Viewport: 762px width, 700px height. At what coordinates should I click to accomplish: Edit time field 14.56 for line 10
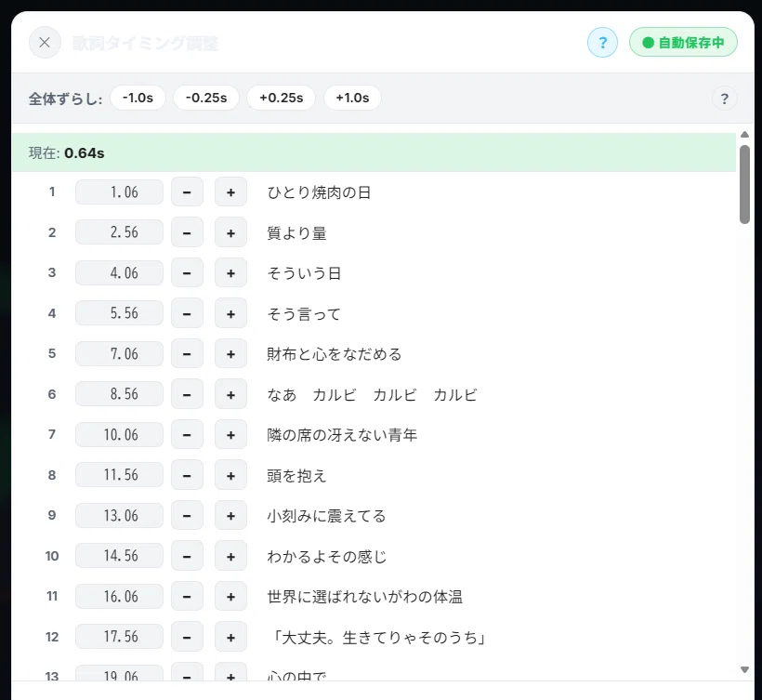pos(119,556)
